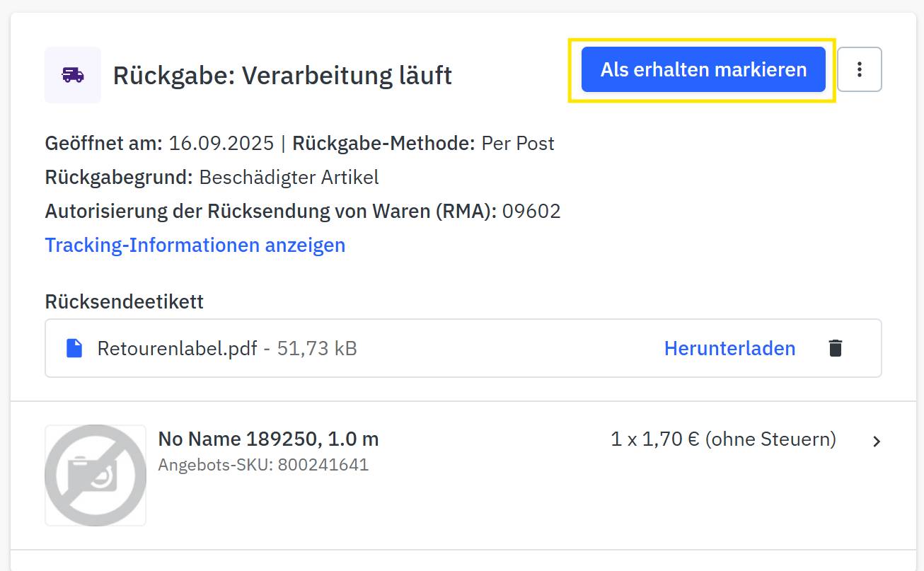Delete the Retourenlabel.pdf with trash icon
924x571 pixels.
tap(836, 348)
